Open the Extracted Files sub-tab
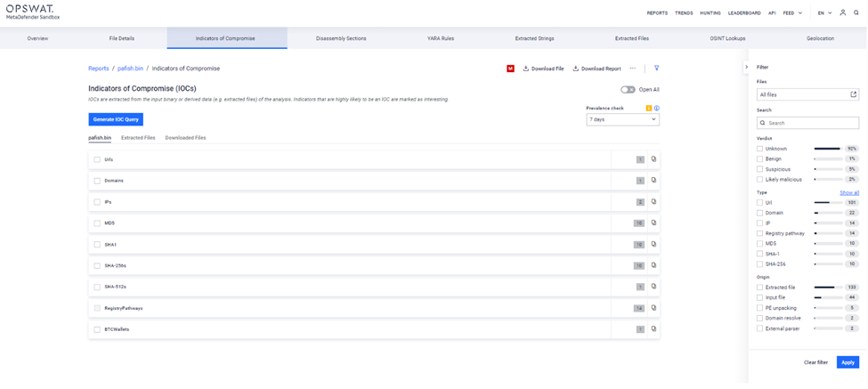This screenshot has height=389, width=868. (x=138, y=138)
